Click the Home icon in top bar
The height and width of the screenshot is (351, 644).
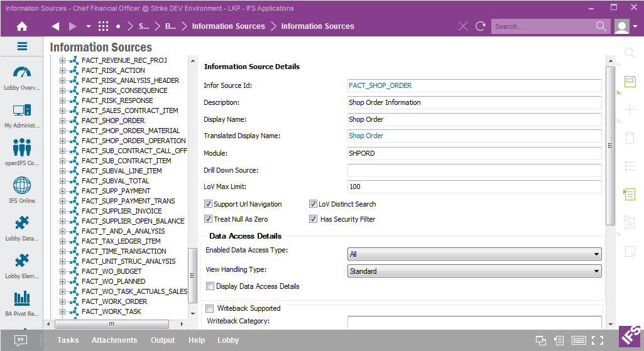(x=22, y=26)
